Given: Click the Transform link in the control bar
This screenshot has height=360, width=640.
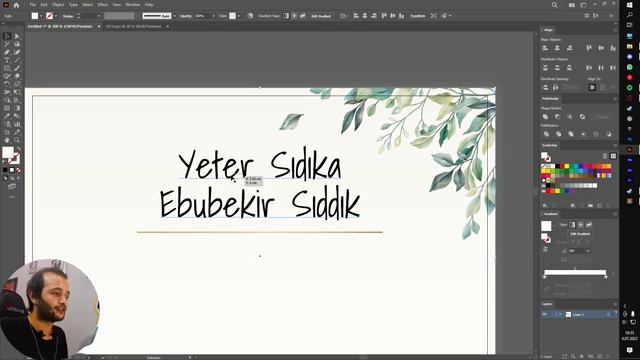Looking at the screenshot, I should [418, 16].
